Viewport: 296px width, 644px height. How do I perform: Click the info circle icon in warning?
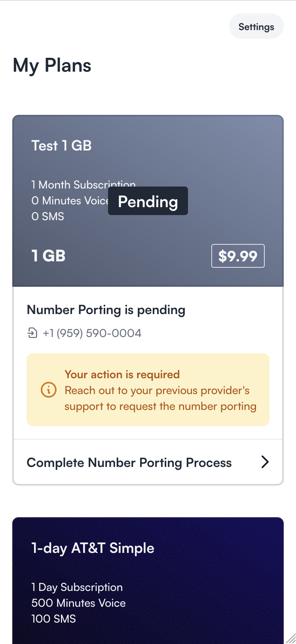click(49, 390)
